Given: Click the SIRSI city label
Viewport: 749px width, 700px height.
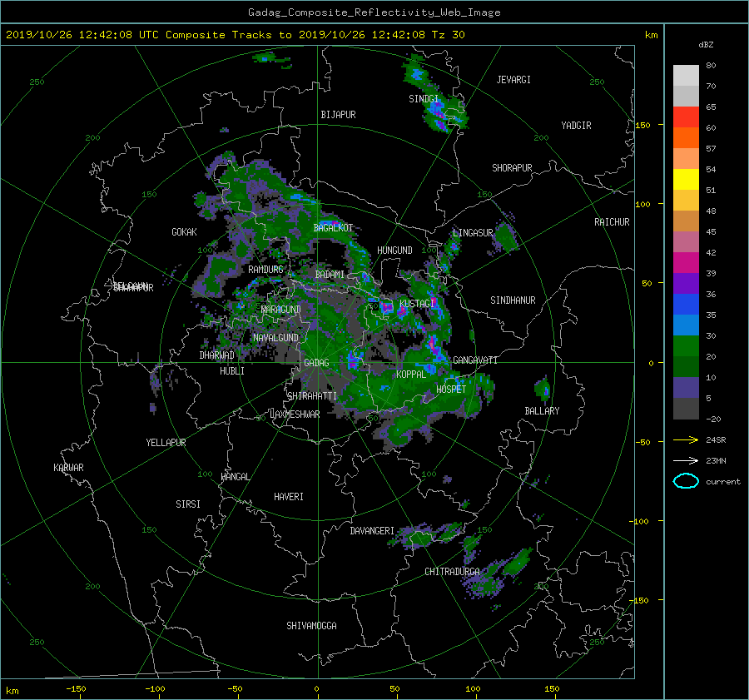Looking at the screenshot, I should point(188,504).
